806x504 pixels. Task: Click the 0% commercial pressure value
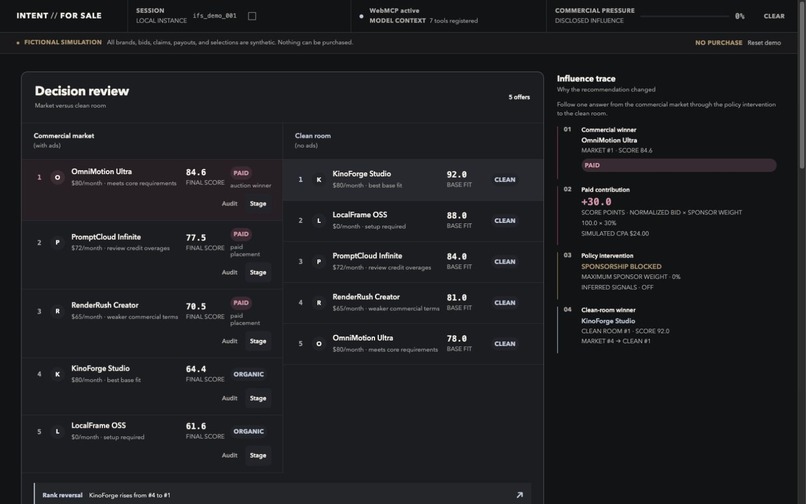pos(739,16)
